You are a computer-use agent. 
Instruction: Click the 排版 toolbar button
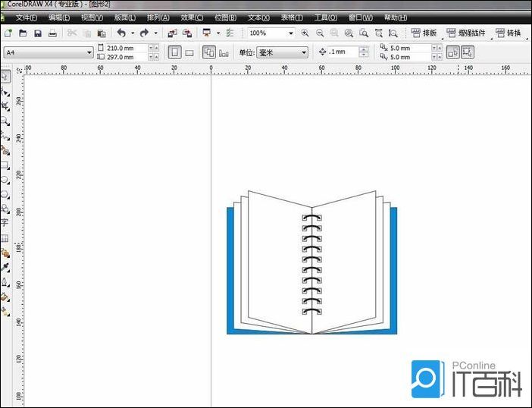[424, 33]
